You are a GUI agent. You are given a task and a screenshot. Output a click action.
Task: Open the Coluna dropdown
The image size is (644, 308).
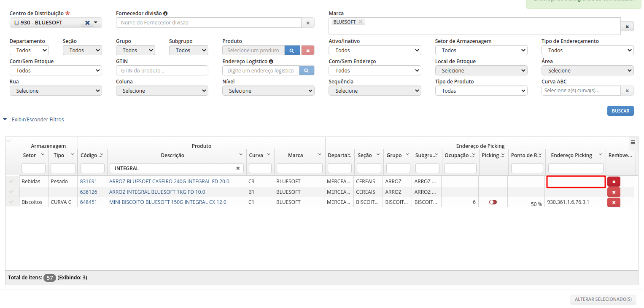pos(162,91)
